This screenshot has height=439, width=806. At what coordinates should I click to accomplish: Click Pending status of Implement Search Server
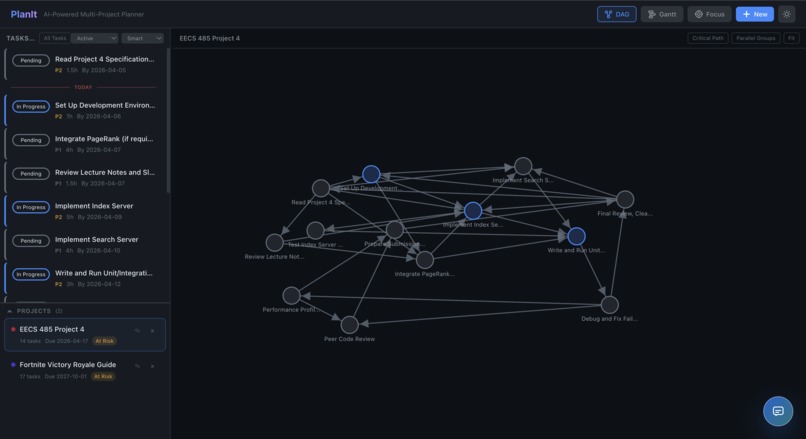pyautogui.click(x=31, y=241)
